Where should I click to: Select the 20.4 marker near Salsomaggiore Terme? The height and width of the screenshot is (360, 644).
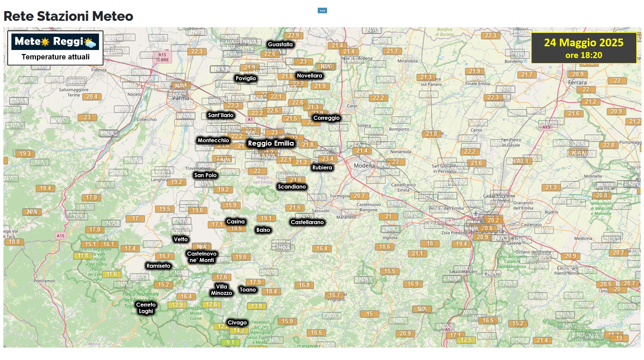92,97
